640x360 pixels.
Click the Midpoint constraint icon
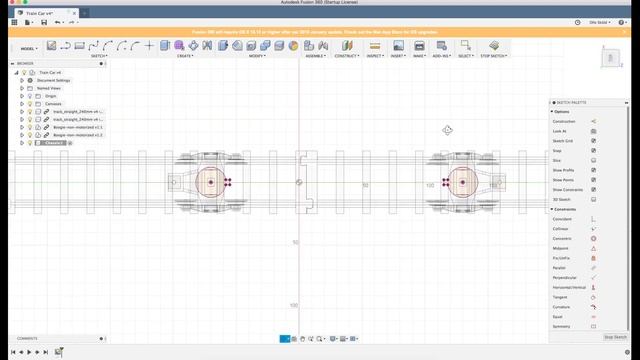[593, 248]
